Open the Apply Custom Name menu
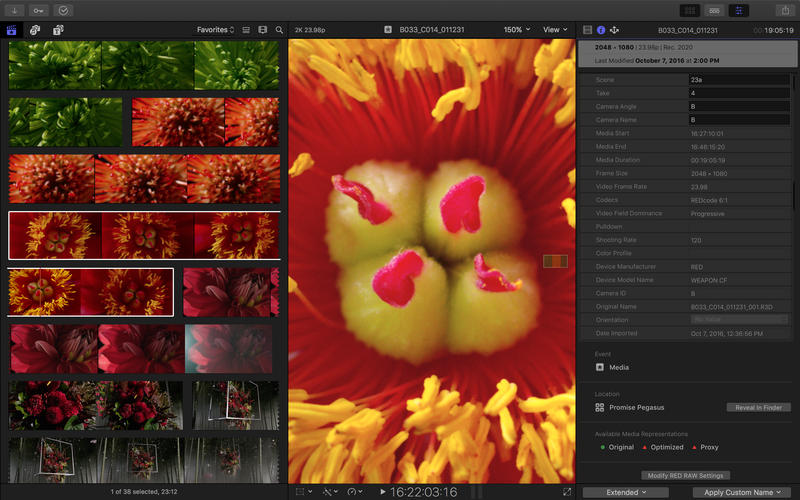 [743, 492]
